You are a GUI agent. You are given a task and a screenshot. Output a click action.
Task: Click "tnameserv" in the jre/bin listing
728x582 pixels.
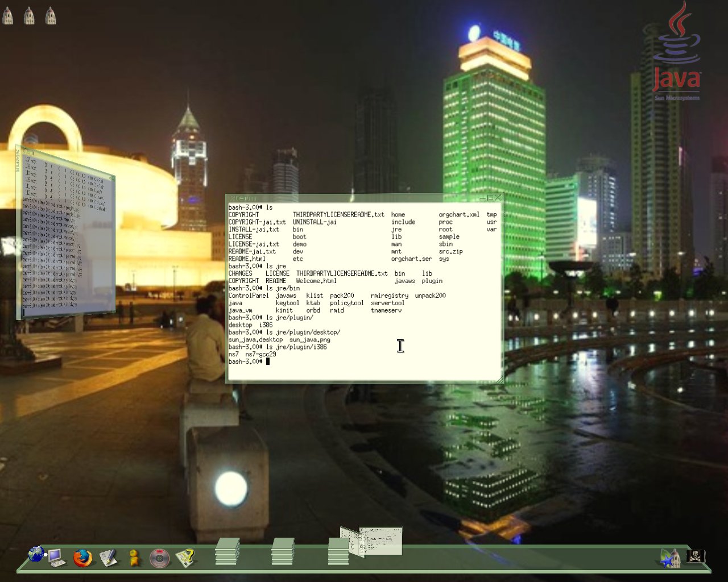[x=386, y=310]
